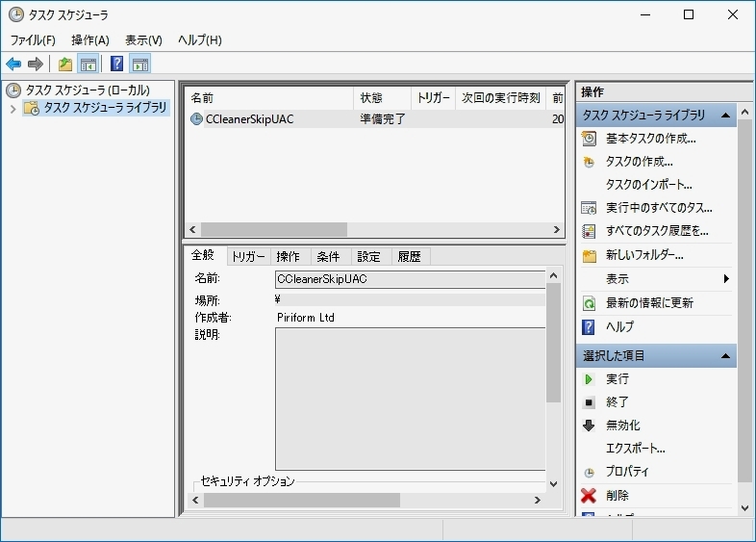Switch to the 履歴 tab
The height and width of the screenshot is (542, 756).
pyautogui.click(x=409, y=256)
